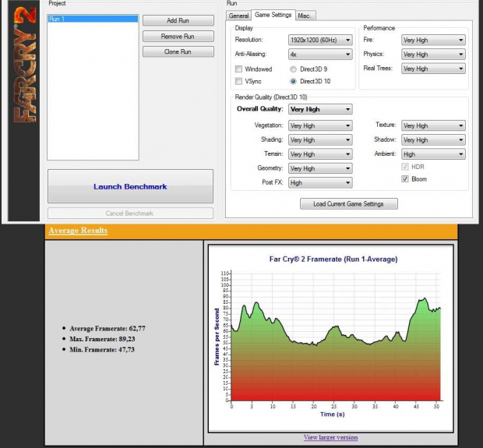The width and height of the screenshot is (483, 448).
Task: Click the Min. Framerate: 47,73 text
Action: (102, 350)
